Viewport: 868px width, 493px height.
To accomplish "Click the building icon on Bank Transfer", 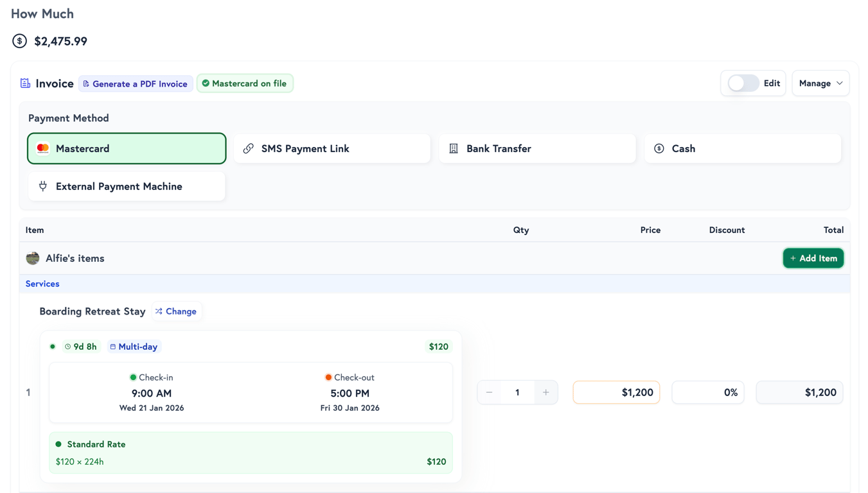I will click(x=454, y=148).
